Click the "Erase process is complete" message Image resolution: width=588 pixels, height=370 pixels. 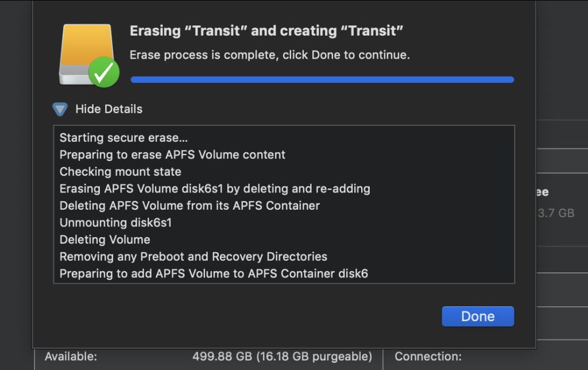coord(269,55)
